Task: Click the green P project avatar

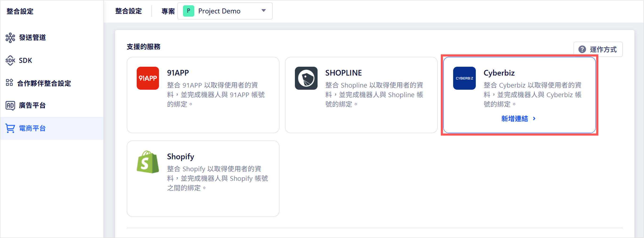Action: click(x=189, y=11)
